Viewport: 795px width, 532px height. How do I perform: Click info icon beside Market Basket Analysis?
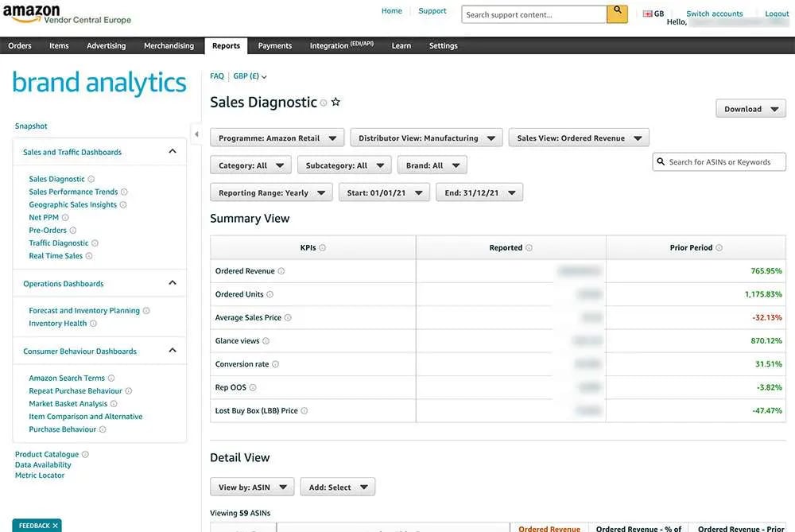point(114,404)
